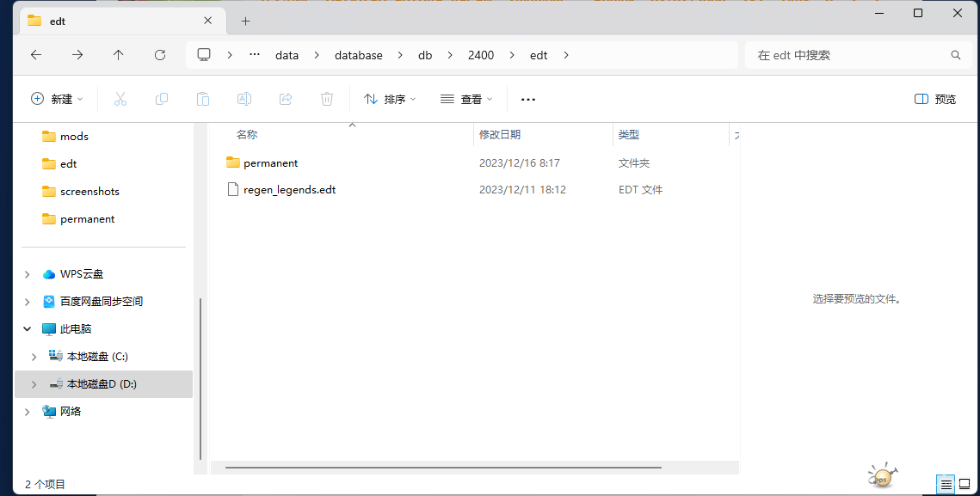Click the Copy icon in toolbar
The image size is (980, 496).
pos(162,99)
